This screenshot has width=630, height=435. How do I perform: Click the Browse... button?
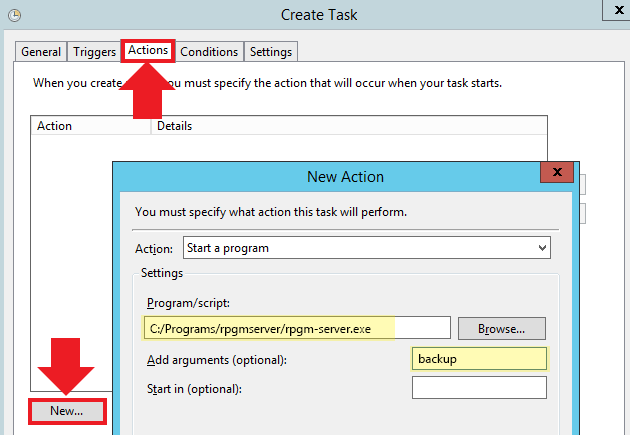(x=502, y=328)
